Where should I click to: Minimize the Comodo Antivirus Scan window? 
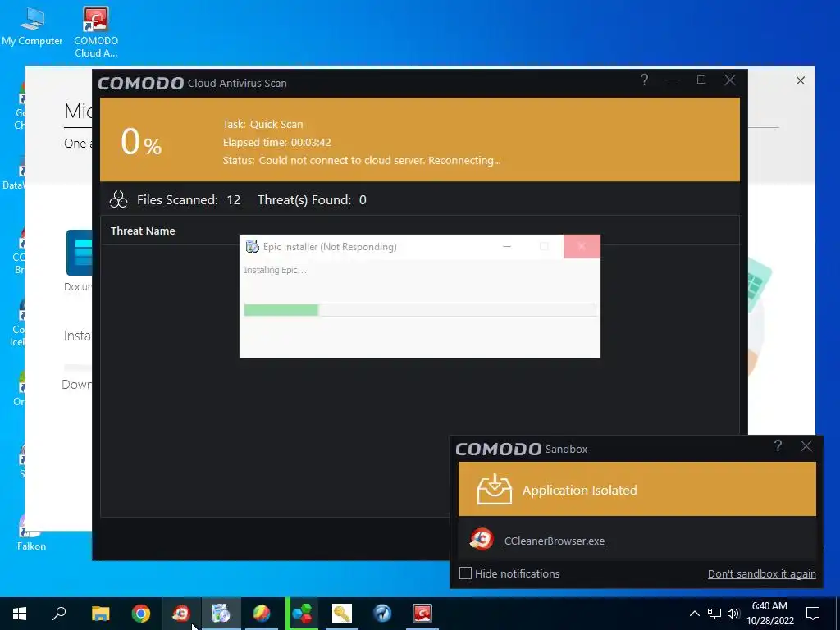[673, 80]
